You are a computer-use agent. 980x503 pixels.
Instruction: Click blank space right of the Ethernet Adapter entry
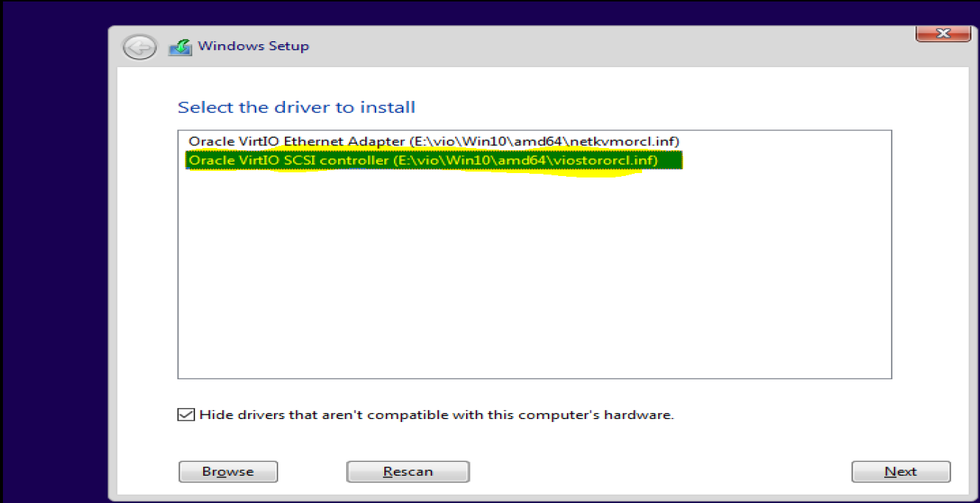(785, 141)
